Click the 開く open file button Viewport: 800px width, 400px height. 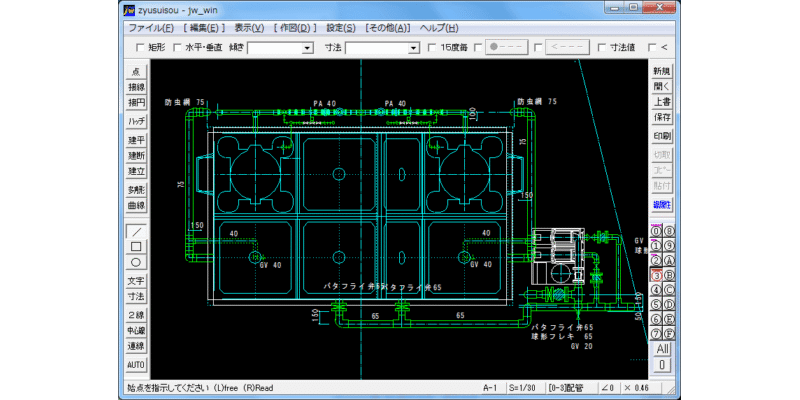coord(662,86)
